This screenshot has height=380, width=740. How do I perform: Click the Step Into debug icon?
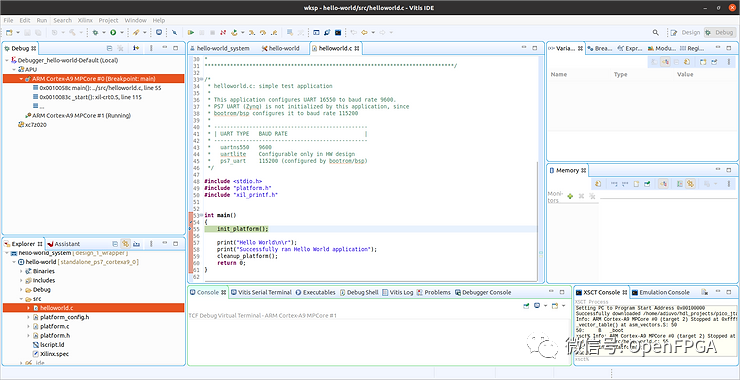click(x=252, y=33)
